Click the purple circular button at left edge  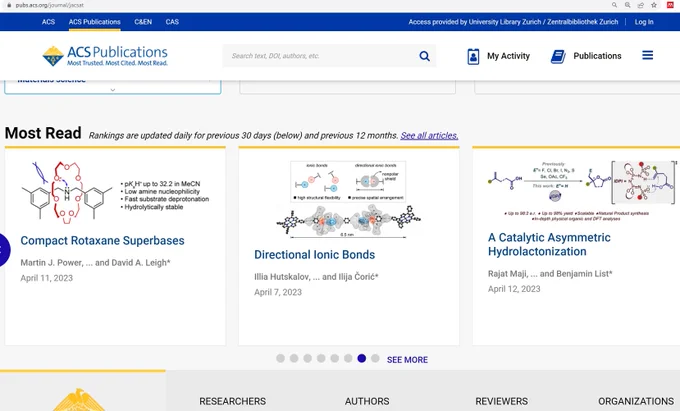pos(3,250)
